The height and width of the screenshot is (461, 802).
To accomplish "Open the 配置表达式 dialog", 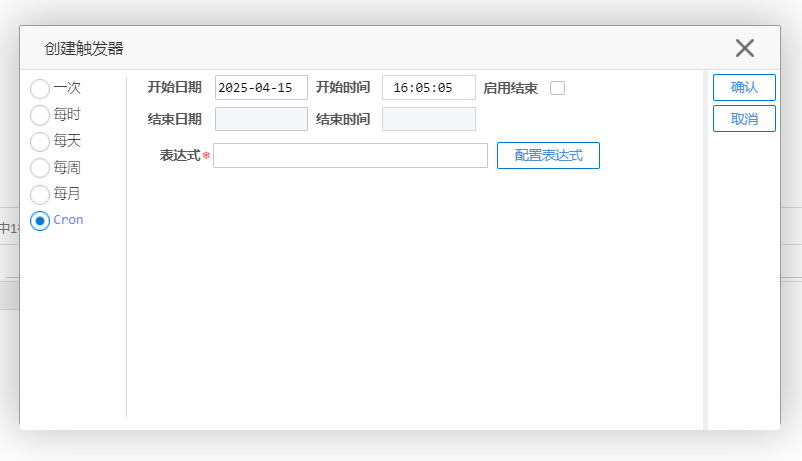I will (548, 156).
